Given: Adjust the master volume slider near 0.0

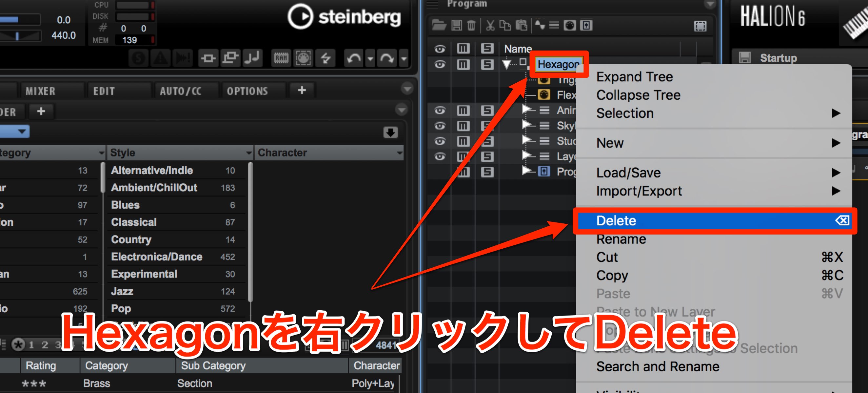Looking at the screenshot, I should (x=20, y=20).
